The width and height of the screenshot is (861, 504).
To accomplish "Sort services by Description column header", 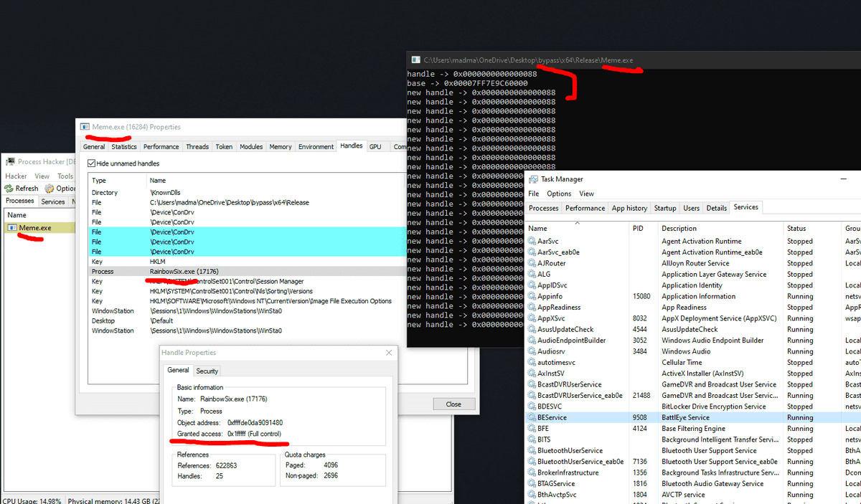I will tap(721, 227).
